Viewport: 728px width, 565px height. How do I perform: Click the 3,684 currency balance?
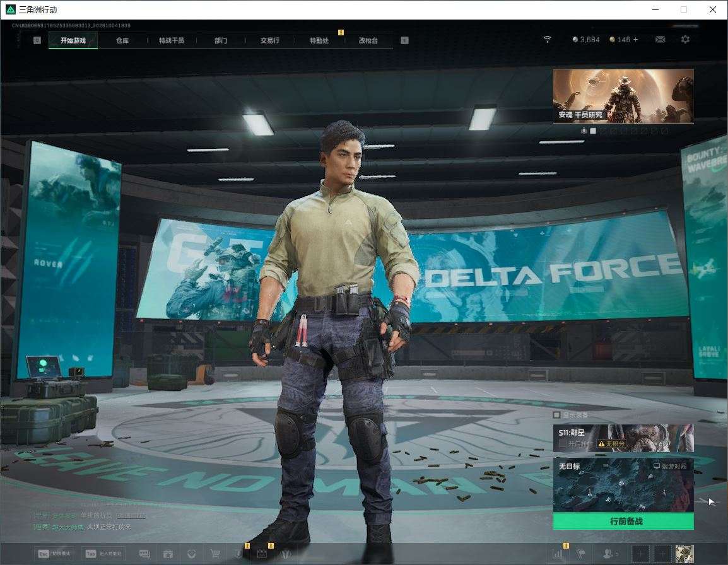586,40
